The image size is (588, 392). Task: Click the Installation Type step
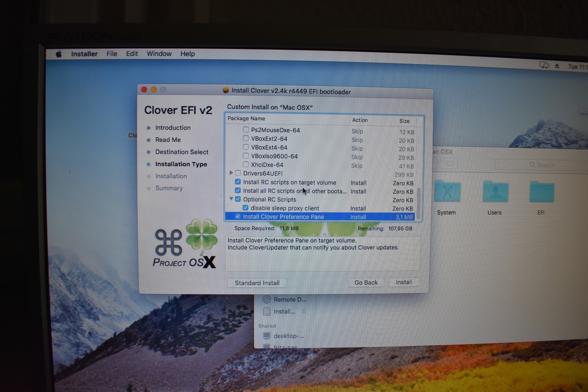tap(181, 164)
